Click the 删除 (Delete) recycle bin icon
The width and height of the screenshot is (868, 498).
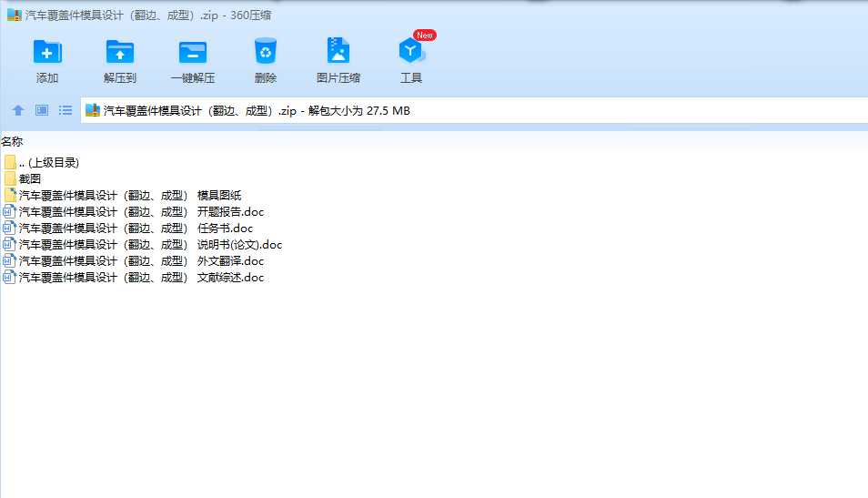[265, 51]
